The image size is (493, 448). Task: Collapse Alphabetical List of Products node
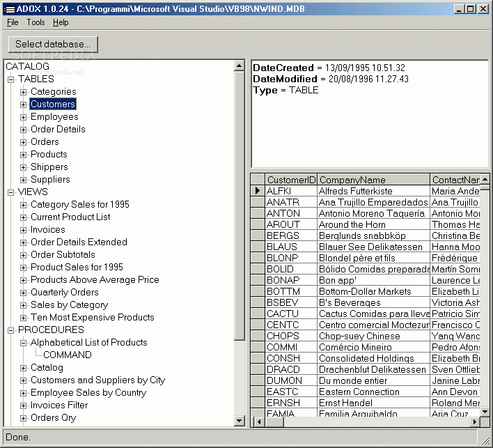[x=23, y=343]
